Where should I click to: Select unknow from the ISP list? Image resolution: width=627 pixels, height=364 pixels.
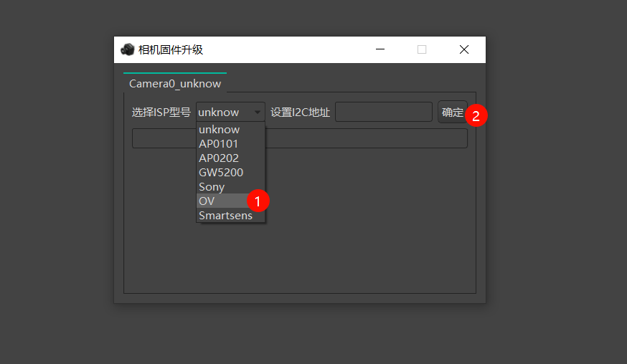pyautogui.click(x=220, y=130)
